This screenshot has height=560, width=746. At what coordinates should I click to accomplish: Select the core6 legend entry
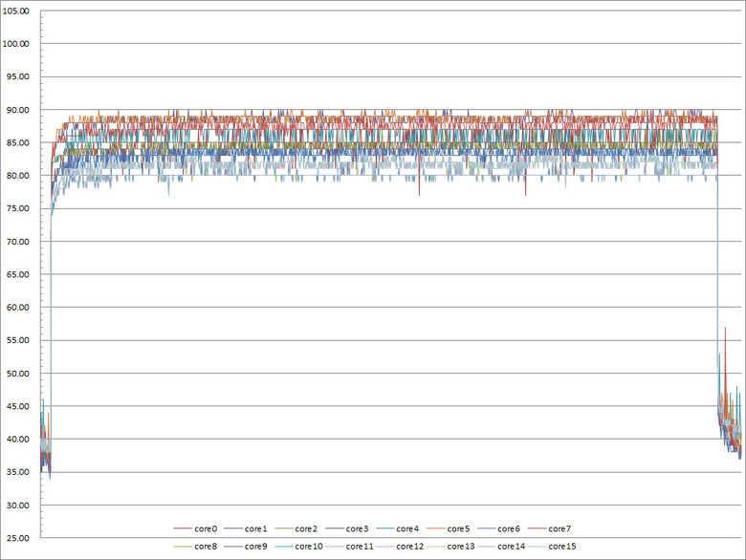[x=498, y=528]
